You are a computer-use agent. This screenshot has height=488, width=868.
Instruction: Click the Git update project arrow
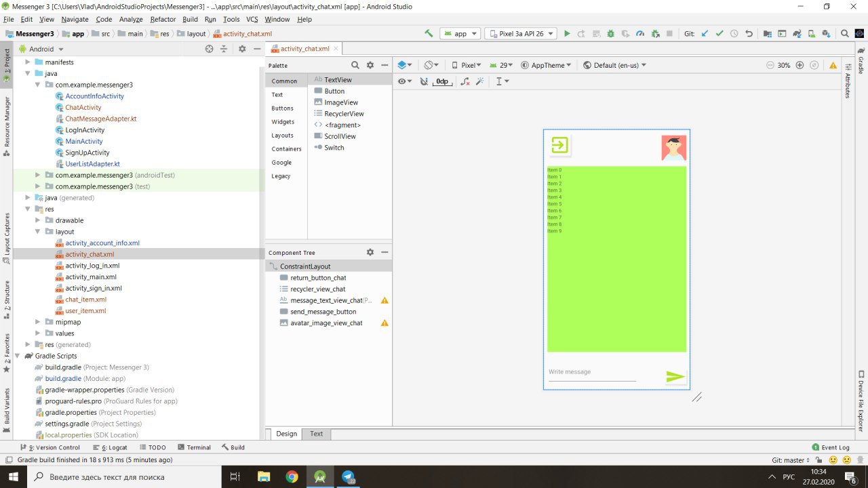pos(705,33)
